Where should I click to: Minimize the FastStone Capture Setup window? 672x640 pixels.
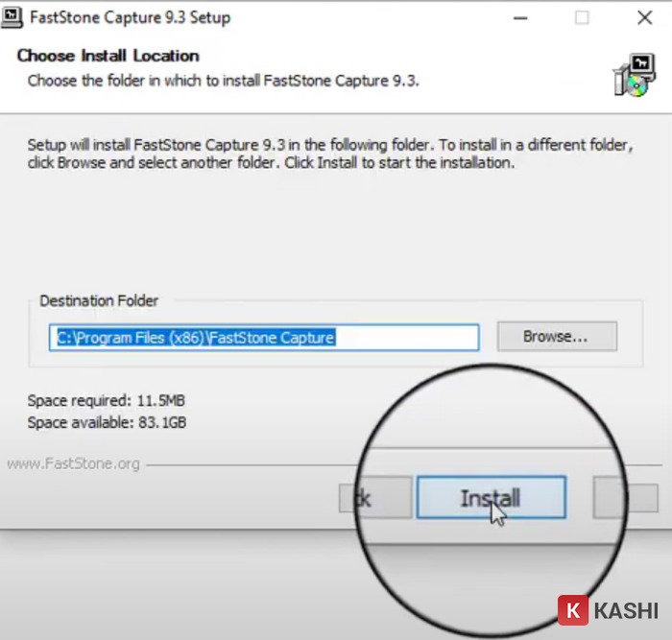pyautogui.click(x=521, y=17)
